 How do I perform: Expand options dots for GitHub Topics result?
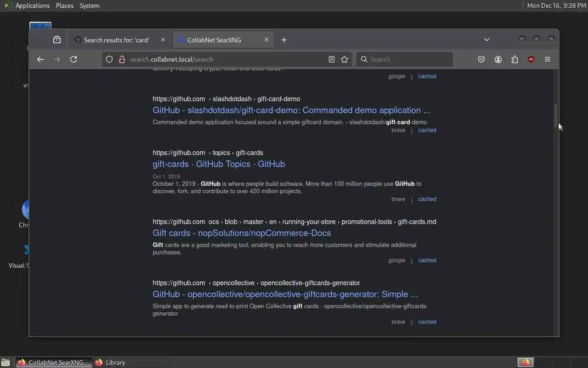412,200
